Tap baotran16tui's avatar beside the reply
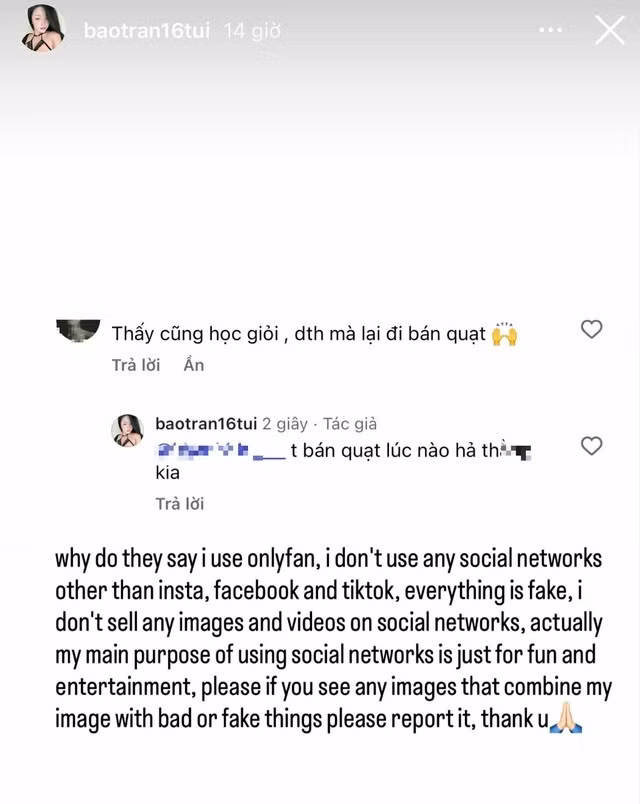Image resolution: width=640 pixels, height=804 pixels. tap(127, 431)
